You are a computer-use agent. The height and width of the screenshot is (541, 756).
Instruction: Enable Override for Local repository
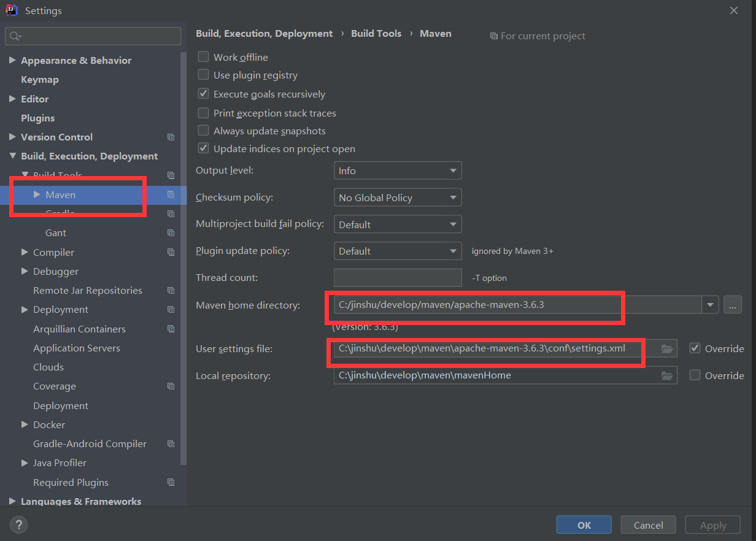click(x=695, y=375)
